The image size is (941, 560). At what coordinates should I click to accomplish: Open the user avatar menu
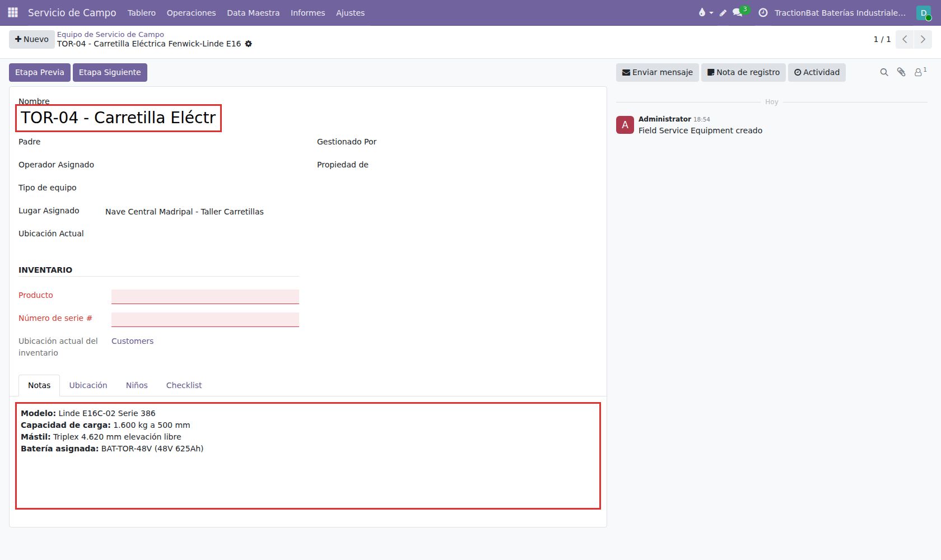(x=924, y=12)
